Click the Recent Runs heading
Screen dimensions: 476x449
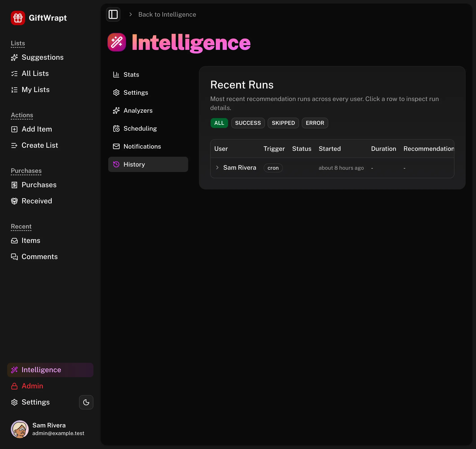(242, 85)
